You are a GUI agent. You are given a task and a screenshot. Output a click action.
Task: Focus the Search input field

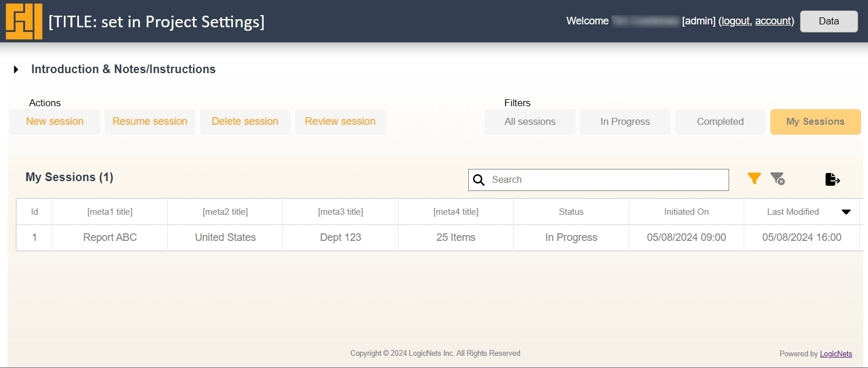599,180
